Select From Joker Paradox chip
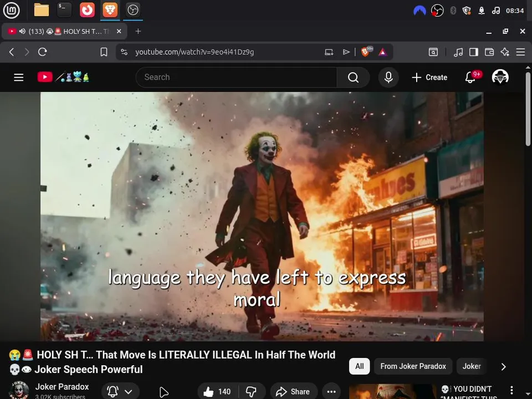532x399 pixels. [413, 366]
